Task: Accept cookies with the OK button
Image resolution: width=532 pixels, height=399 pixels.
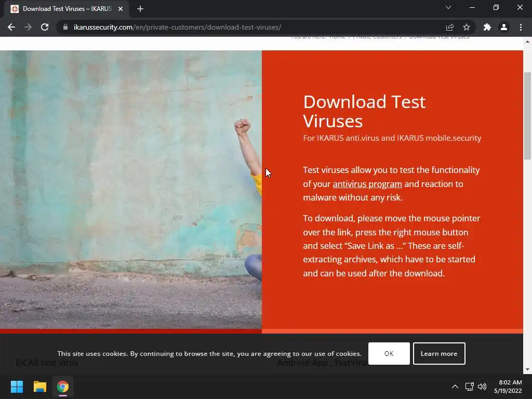Action: pos(389,353)
